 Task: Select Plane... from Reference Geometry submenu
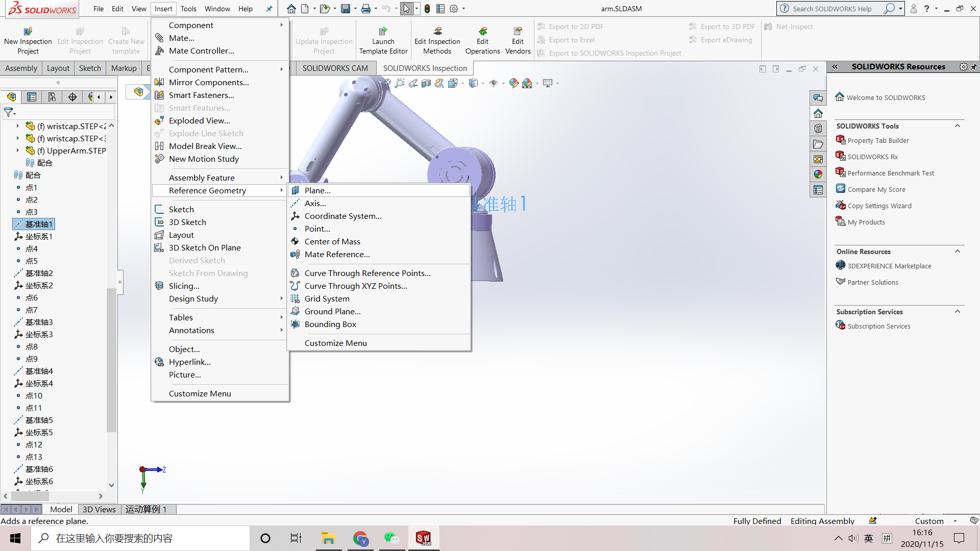(x=317, y=190)
